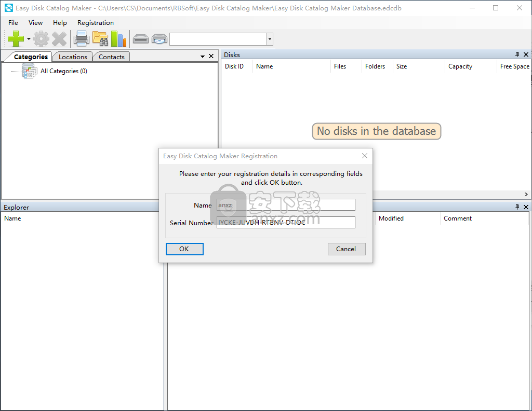This screenshot has height=411, width=532.
Task: Open search via folder with binoculars icon
Action: (100, 39)
